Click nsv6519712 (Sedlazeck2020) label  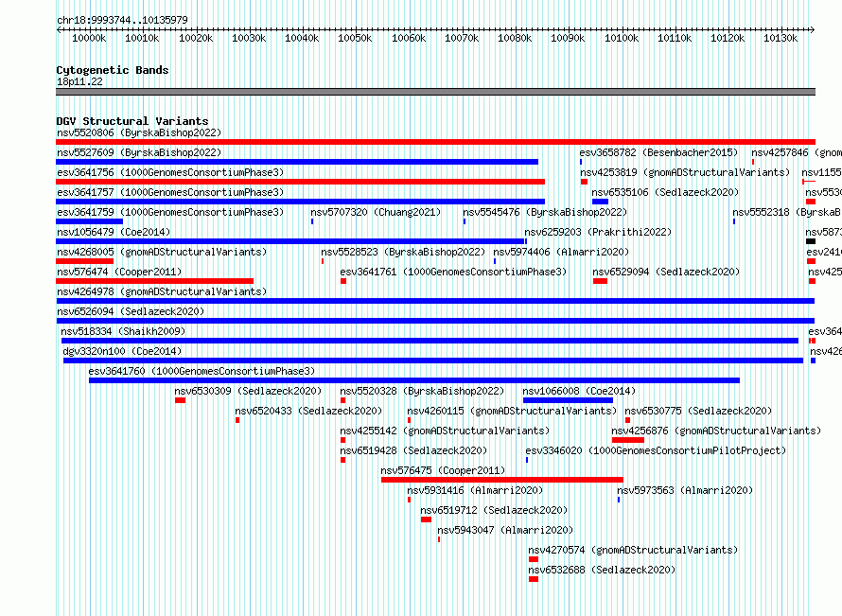click(x=494, y=510)
